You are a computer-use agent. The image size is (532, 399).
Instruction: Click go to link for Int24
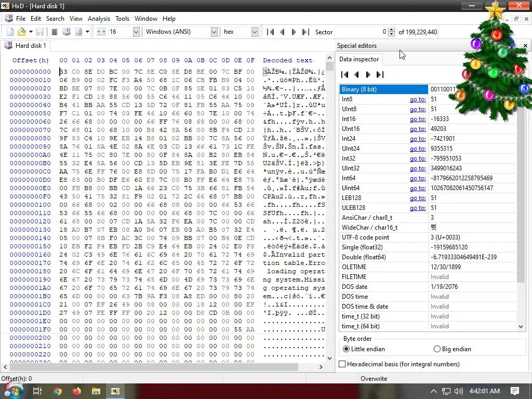click(x=418, y=138)
